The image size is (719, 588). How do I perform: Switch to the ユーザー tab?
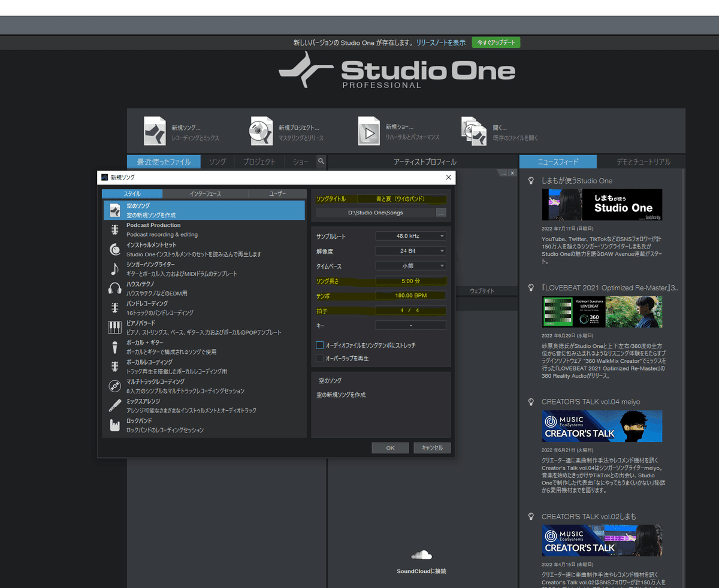(277, 194)
